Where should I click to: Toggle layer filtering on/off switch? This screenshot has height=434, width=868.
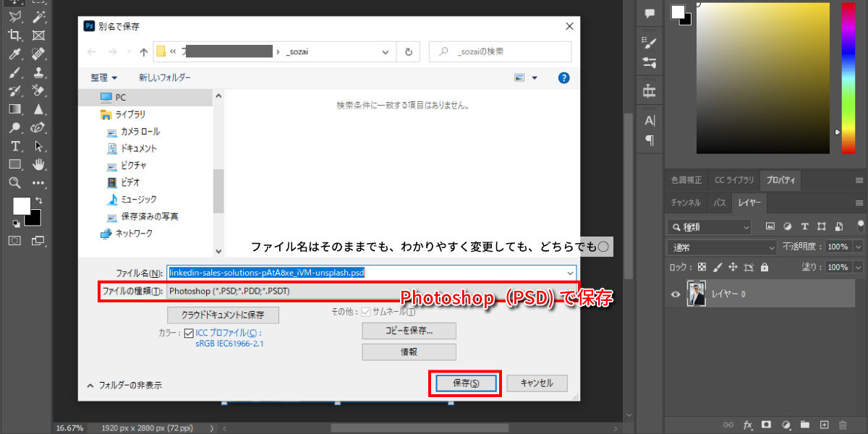coord(860,225)
